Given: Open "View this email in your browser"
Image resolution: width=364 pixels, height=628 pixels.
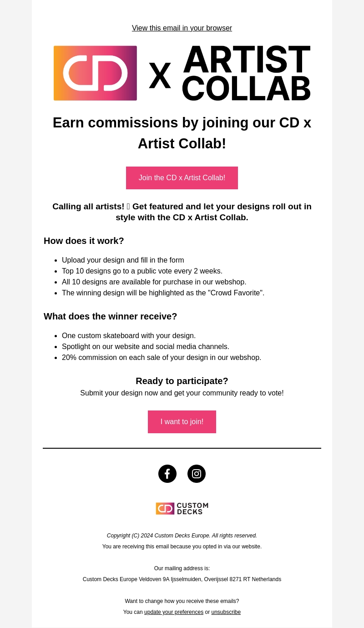Looking at the screenshot, I should [x=182, y=28].
